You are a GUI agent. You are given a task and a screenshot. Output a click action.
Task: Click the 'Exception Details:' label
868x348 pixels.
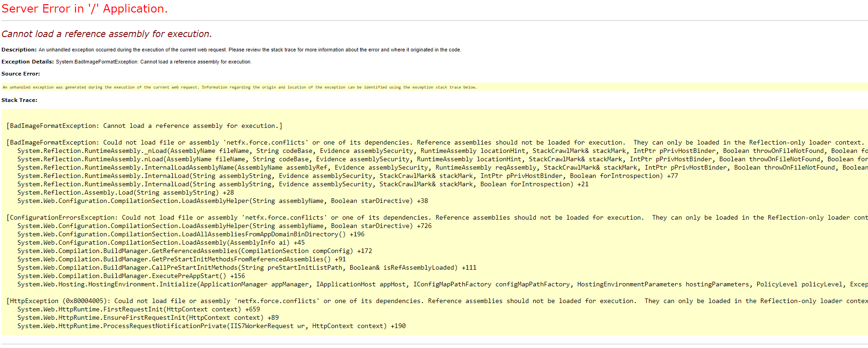[28, 62]
